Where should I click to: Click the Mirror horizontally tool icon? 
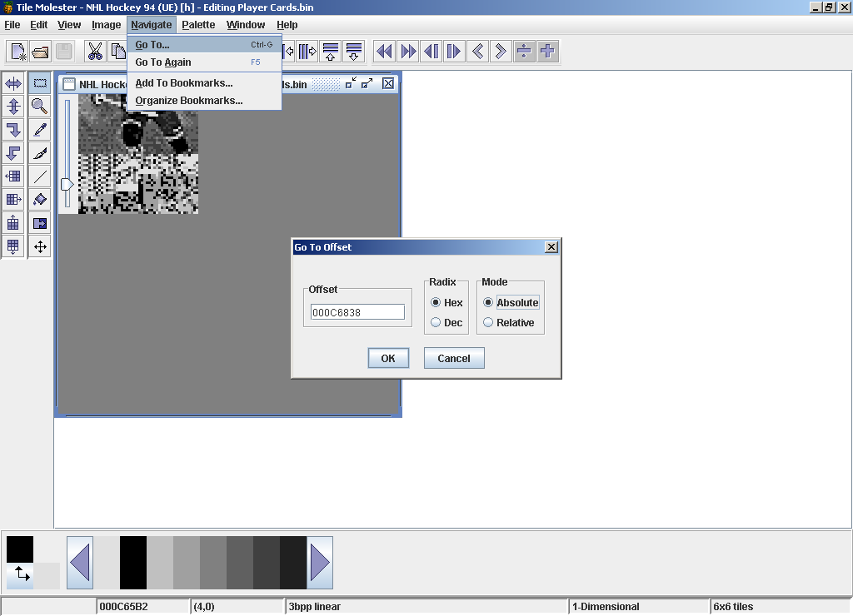13,83
